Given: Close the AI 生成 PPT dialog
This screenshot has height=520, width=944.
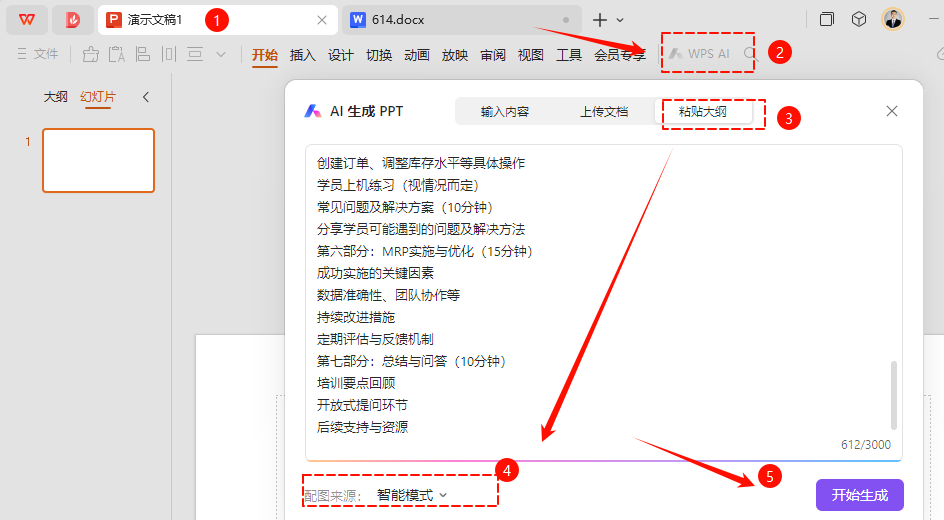Looking at the screenshot, I should coord(892,111).
